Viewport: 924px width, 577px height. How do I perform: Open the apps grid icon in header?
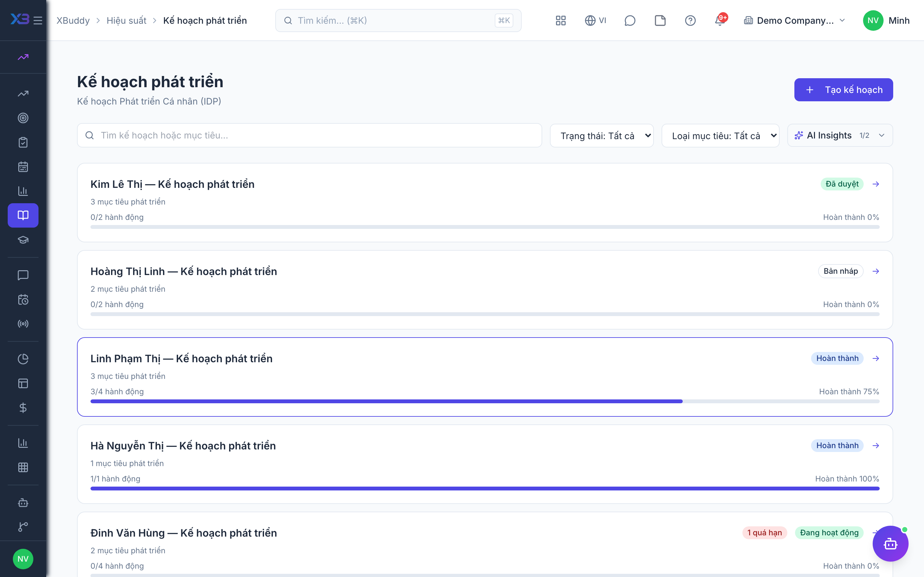tap(560, 20)
